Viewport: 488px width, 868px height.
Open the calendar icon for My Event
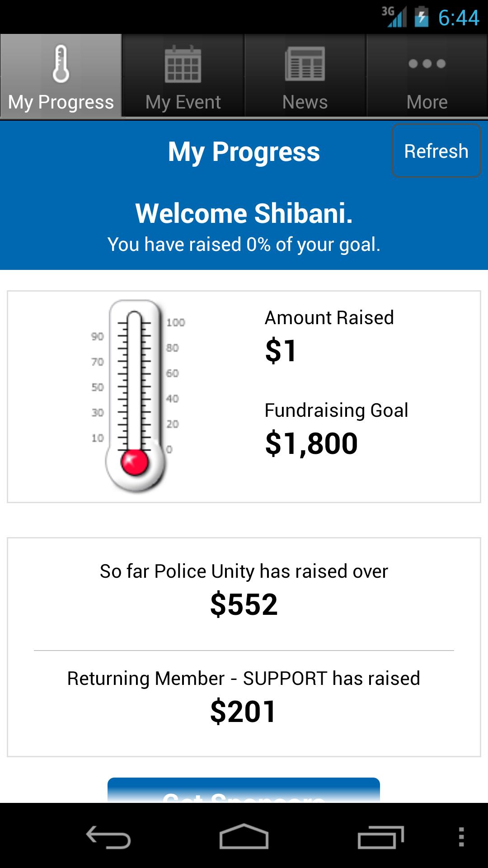tap(183, 64)
